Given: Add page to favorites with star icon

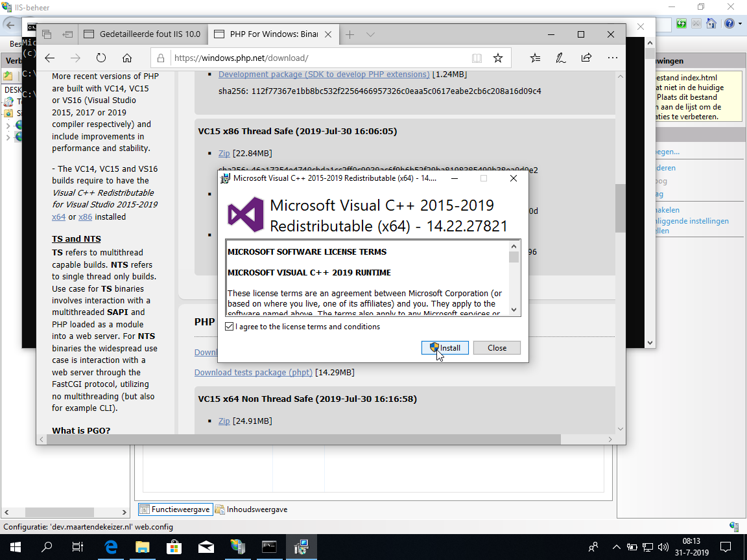Looking at the screenshot, I should click(x=498, y=58).
